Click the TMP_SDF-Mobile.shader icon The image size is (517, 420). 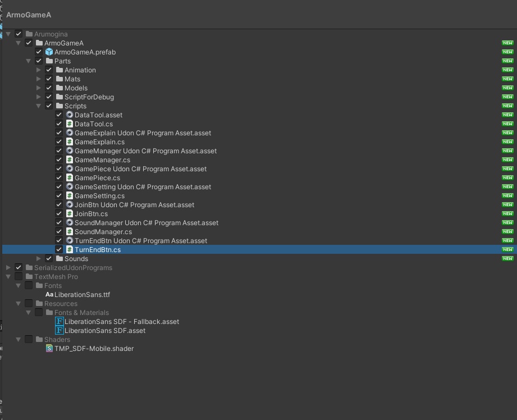coord(49,348)
